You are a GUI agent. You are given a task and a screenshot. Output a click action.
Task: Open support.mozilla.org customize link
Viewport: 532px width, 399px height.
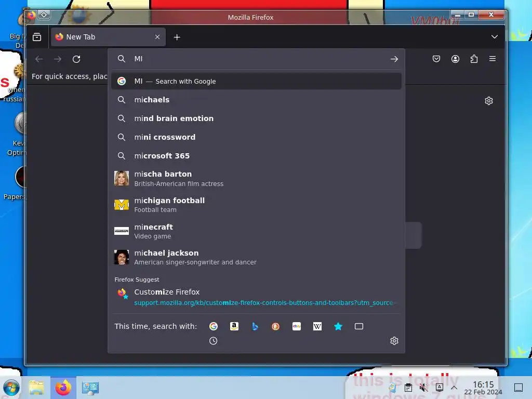pos(263,303)
